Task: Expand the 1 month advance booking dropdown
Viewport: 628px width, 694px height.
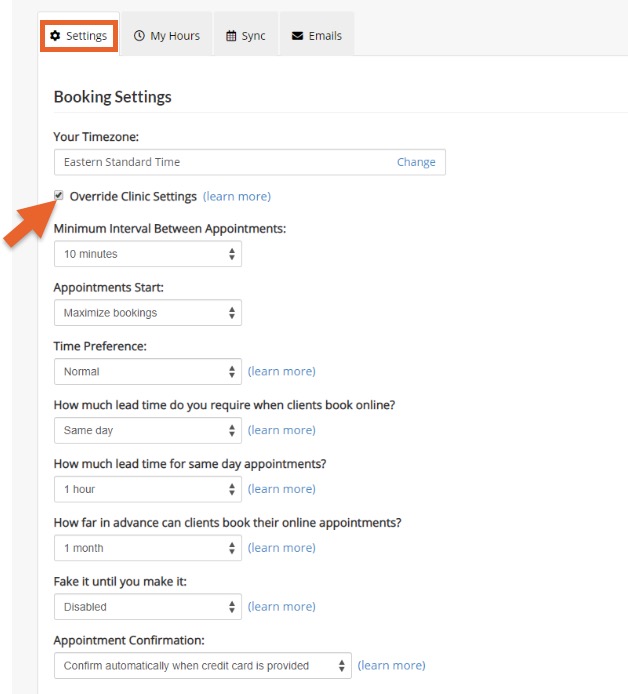Action: (x=148, y=548)
